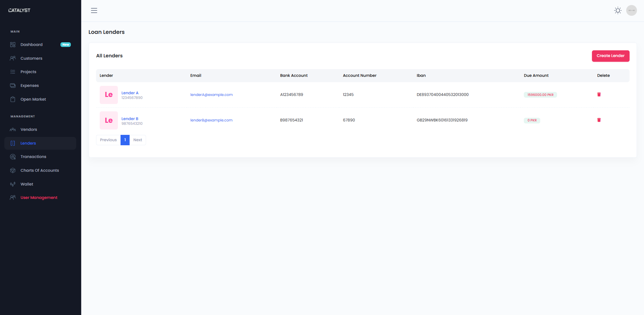Open User Management in the sidebar

point(39,198)
